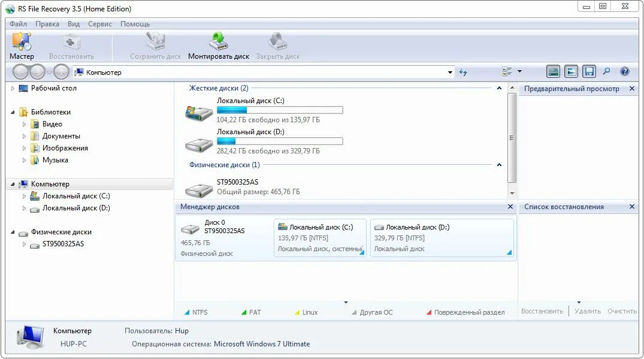Viewport: 644px width, 359px height.
Task: Click Удалить under recovery list
Action: (588, 311)
